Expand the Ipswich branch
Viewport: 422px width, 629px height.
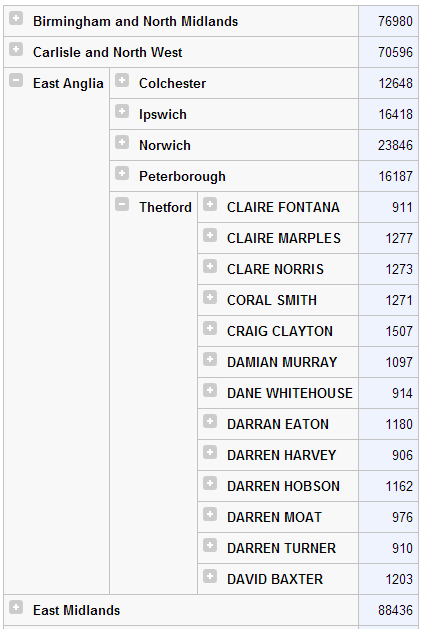click(x=122, y=111)
